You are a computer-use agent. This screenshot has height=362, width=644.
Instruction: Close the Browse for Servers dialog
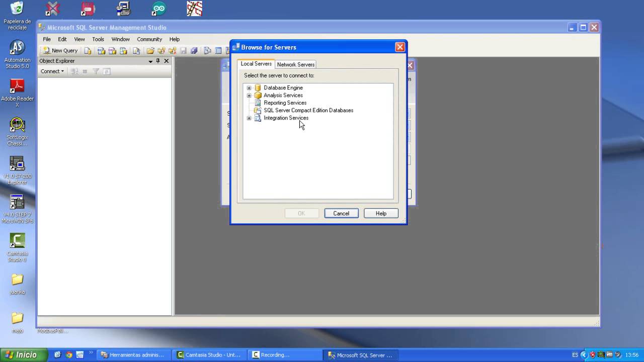(400, 47)
